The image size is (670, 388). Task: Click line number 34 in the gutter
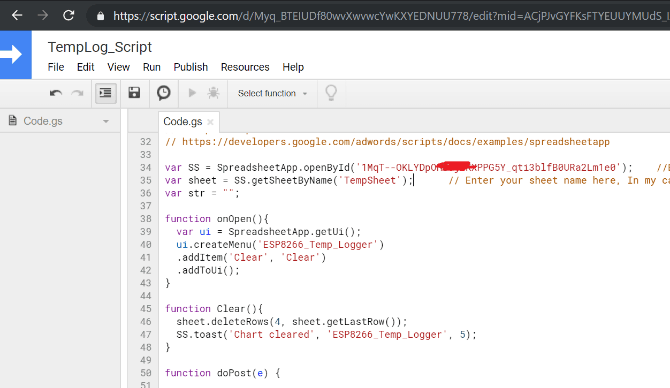point(146,168)
